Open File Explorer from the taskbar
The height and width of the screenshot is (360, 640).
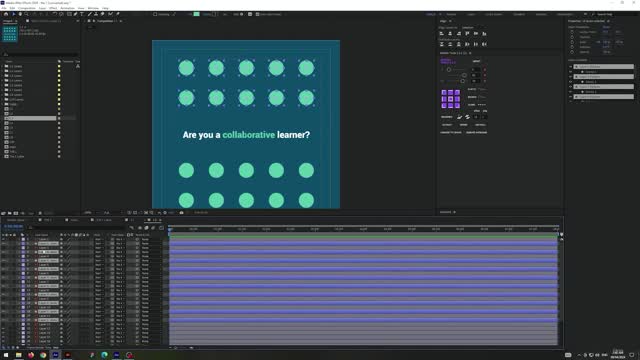tap(18, 355)
